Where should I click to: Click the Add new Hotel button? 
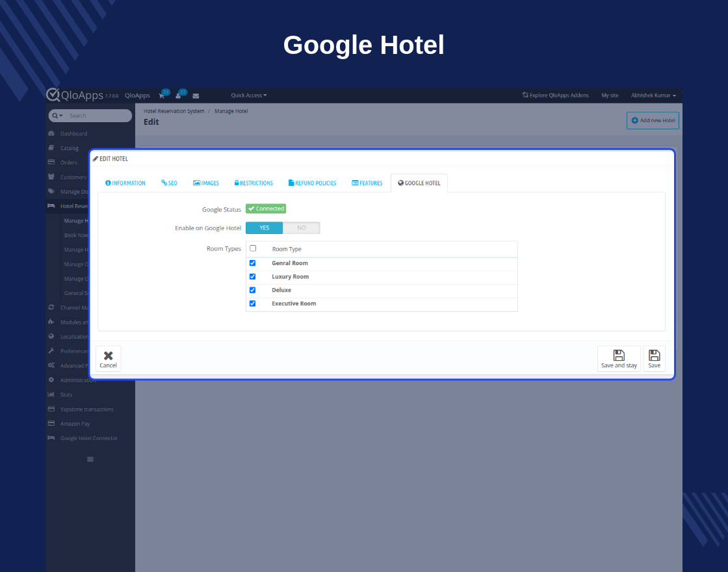point(653,120)
